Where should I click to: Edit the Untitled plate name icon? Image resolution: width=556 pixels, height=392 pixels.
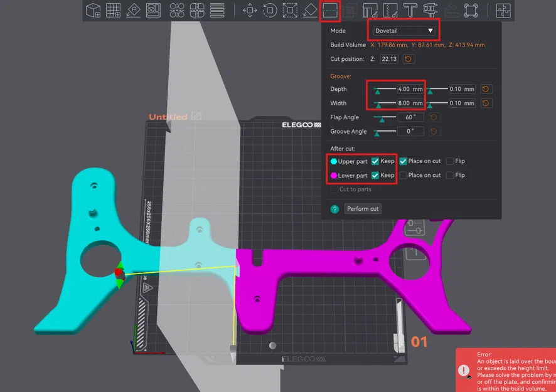click(196, 116)
